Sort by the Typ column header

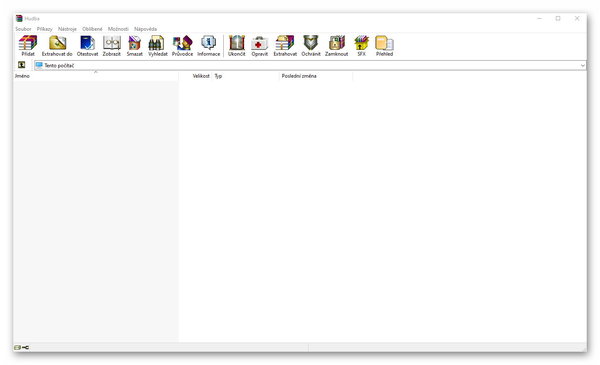tap(246, 76)
